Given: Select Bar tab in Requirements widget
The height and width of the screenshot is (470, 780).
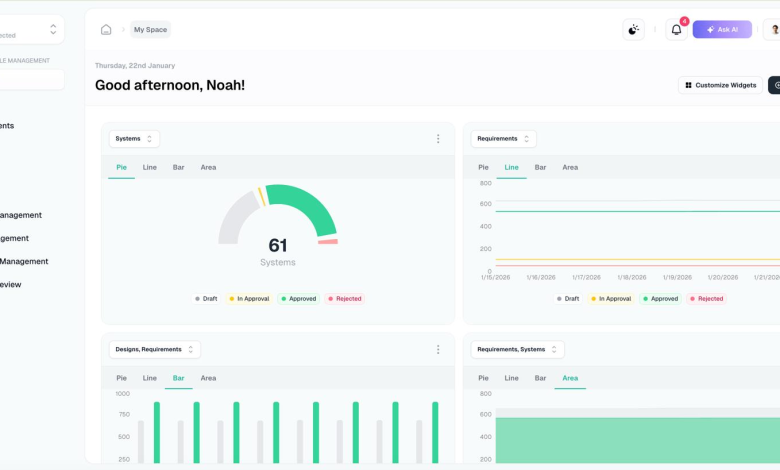Looking at the screenshot, I should pos(540,167).
